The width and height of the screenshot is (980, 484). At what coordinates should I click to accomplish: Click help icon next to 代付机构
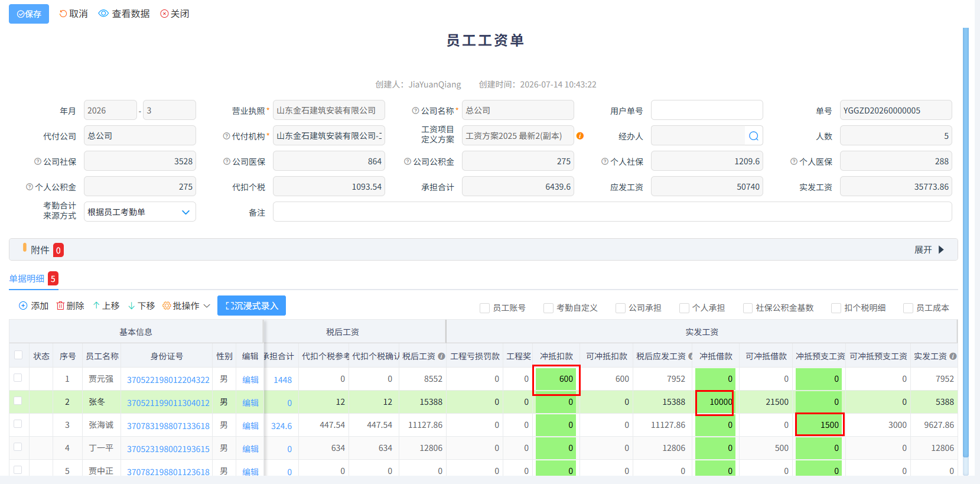tap(227, 136)
